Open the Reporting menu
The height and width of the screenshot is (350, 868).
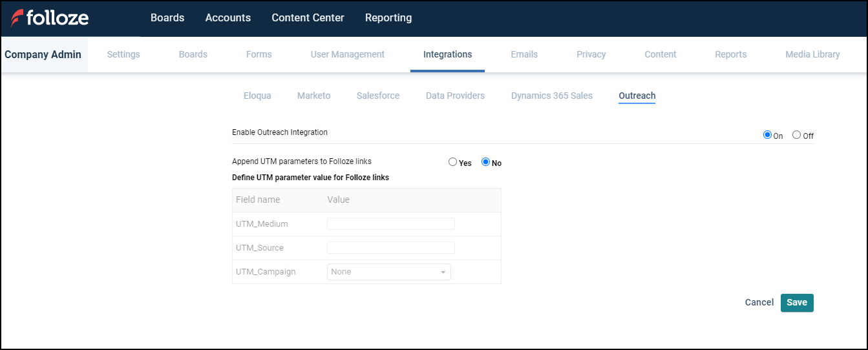click(x=388, y=18)
